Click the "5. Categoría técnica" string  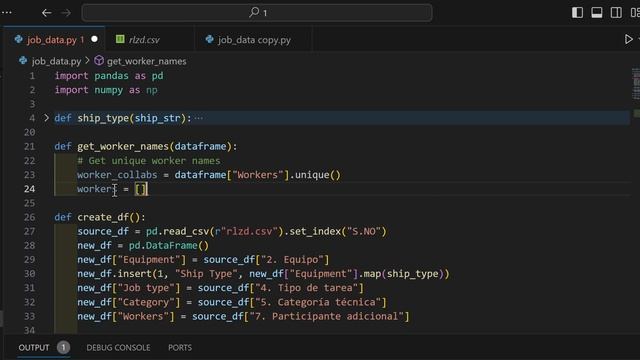coord(318,302)
